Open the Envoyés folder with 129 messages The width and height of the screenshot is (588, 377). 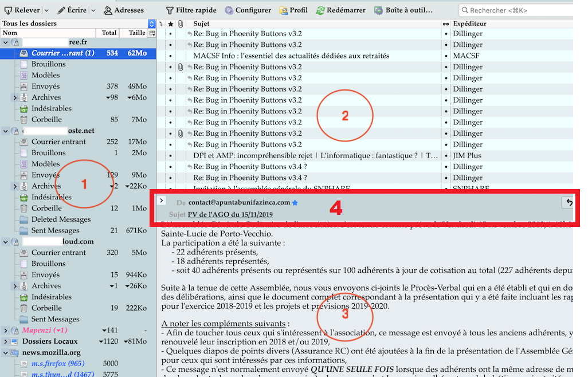[78, 175]
